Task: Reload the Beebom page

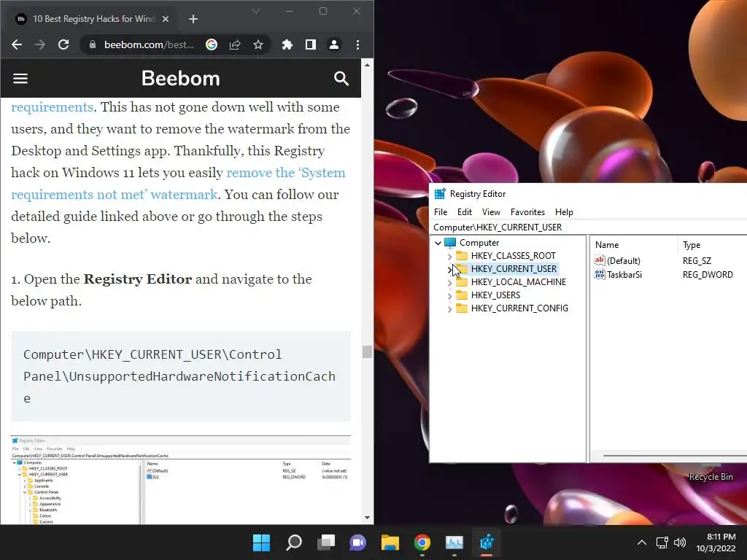Action: pos(63,44)
